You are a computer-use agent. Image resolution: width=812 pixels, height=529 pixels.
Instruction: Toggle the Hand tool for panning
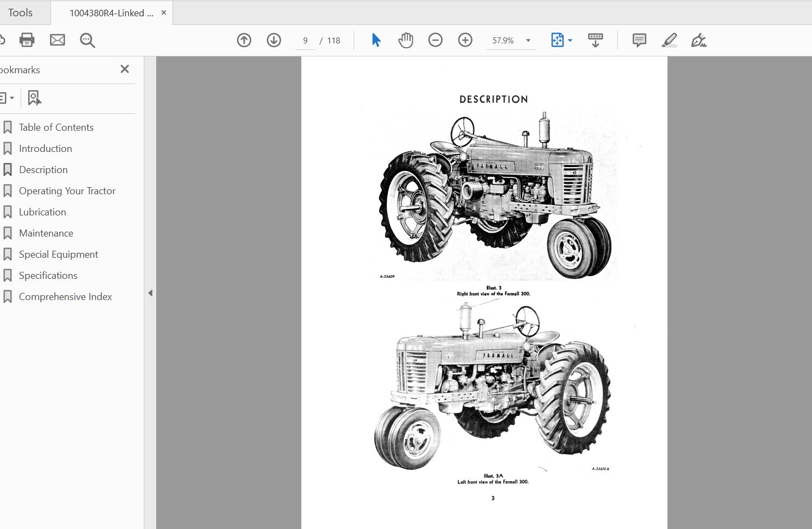(405, 40)
